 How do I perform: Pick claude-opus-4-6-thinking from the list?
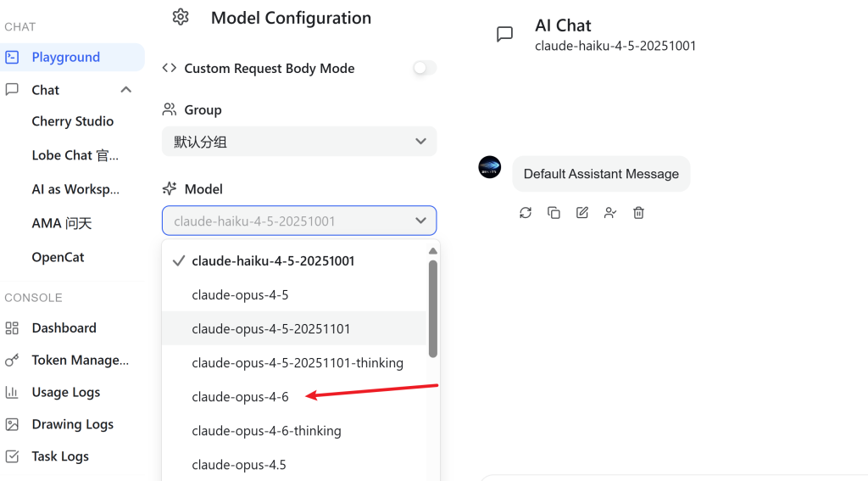pos(294,431)
